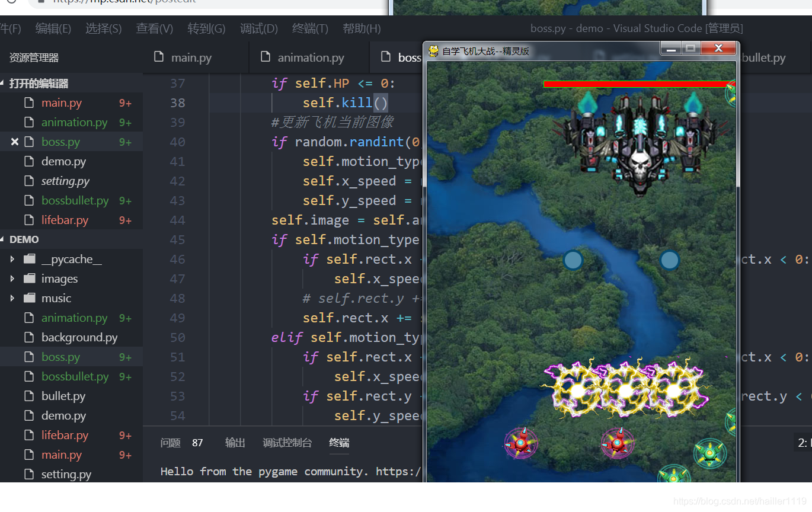Image resolution: width=812 pixels, height=512 pixels.
Task: Click line number 38 in editor gutter
Action: (177, 103)
